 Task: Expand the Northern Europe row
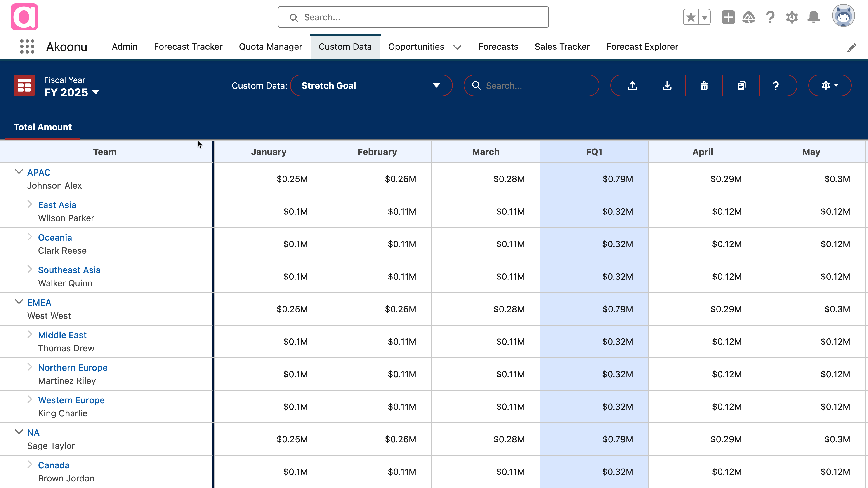point(30,367)
